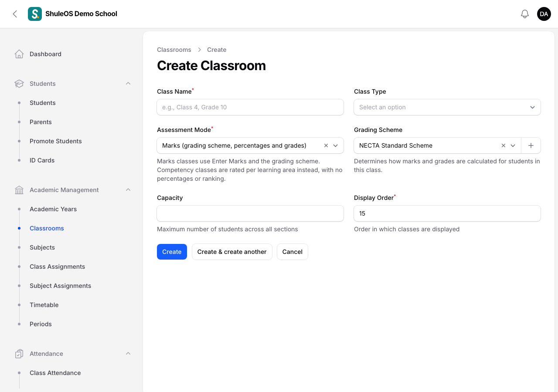Open the Class Type dropdown
This screenshot has width=558, height=392.
click(x=447, y=107)
